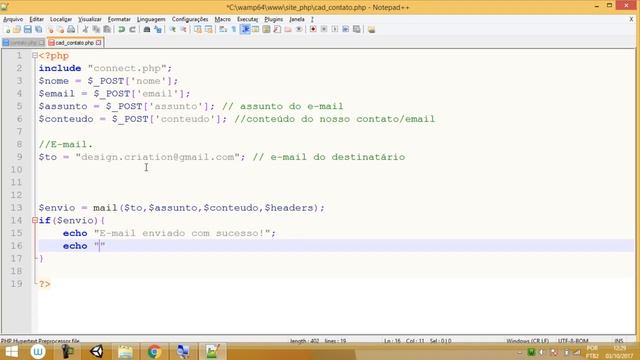
Task: Toggle word wrap in the toolbar
Action: 223,29
